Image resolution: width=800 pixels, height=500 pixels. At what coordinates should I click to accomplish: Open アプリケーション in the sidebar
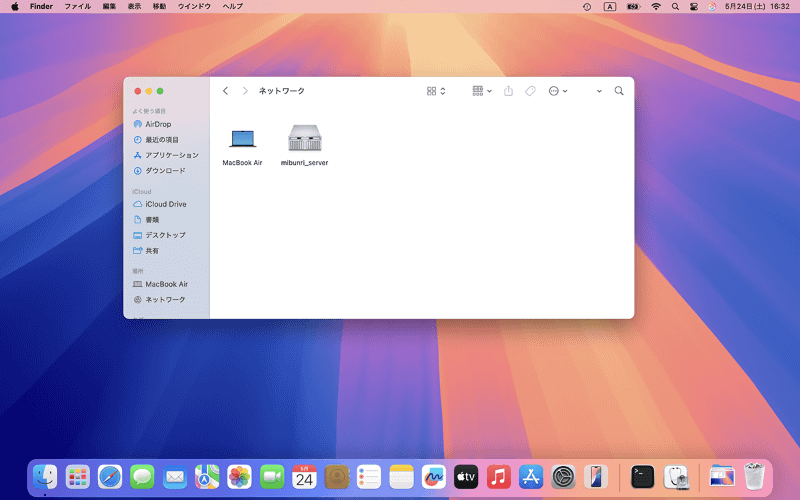(x=166, y=155)
